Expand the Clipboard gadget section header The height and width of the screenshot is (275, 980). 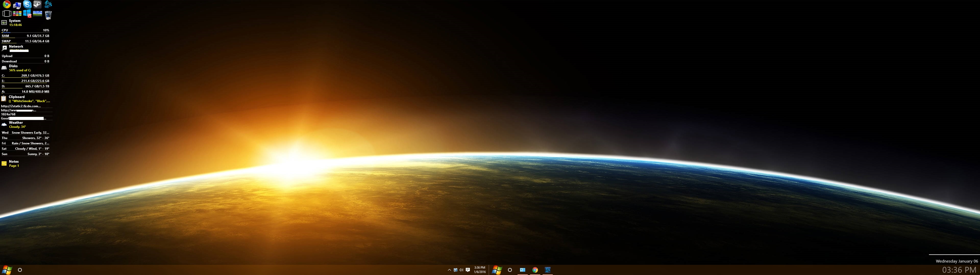[x=17, y=97]
